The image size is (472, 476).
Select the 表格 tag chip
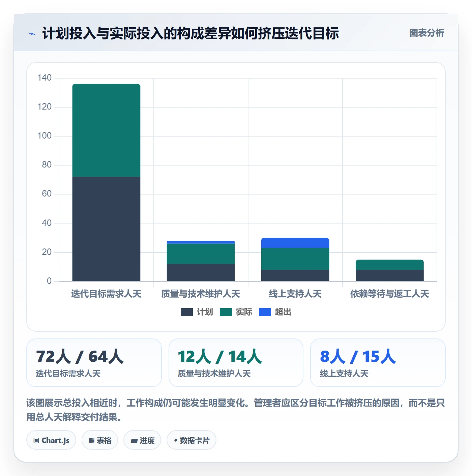tap(100, 440)
